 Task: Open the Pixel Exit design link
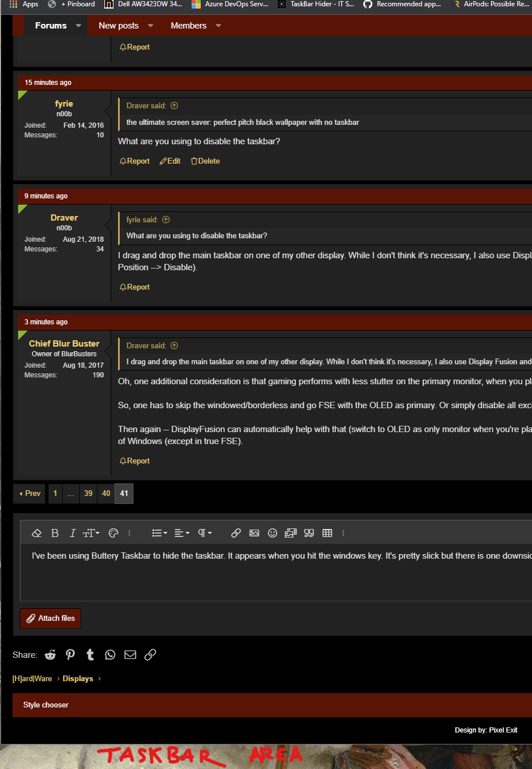click(x=503, y=730)
